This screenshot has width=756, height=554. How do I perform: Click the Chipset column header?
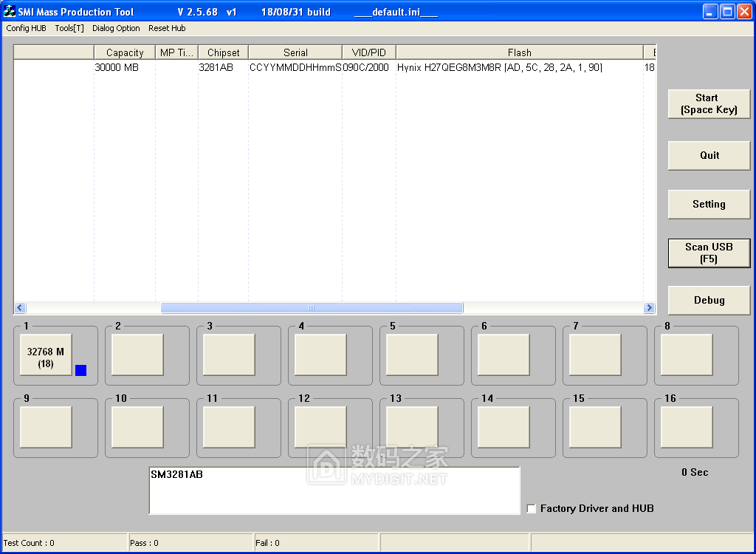coord(223,52)
